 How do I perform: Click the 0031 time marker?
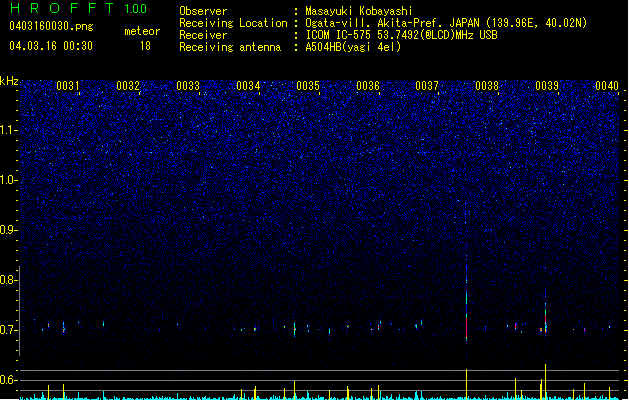click(67, 85)
